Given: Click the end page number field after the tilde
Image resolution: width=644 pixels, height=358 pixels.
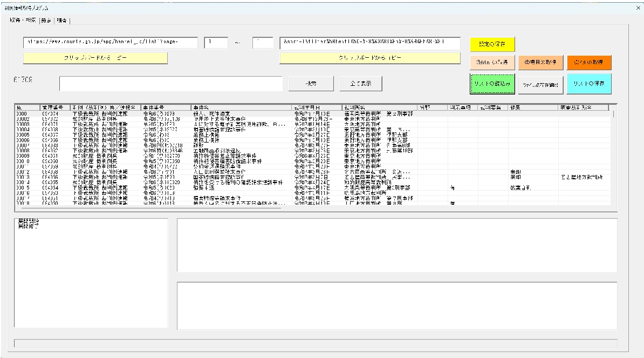Looking at the screenshot, I should pos(263,43).
